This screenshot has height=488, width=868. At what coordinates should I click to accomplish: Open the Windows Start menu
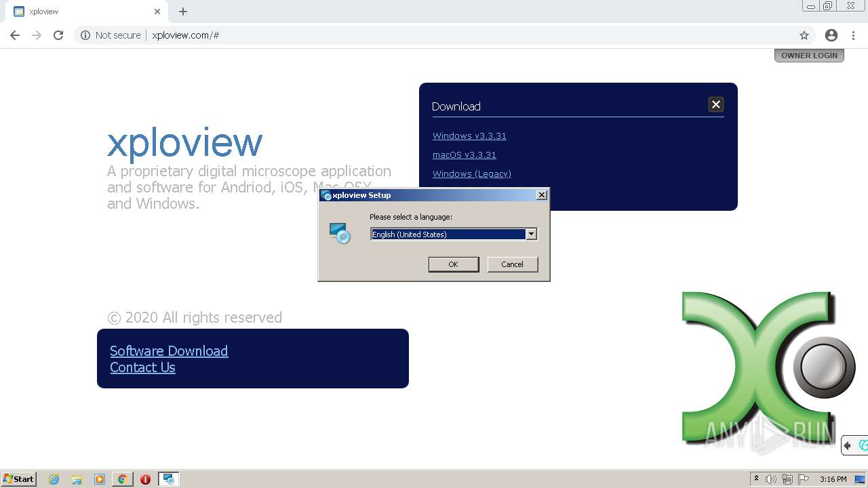pyautogui.click(x=19, y=479)
